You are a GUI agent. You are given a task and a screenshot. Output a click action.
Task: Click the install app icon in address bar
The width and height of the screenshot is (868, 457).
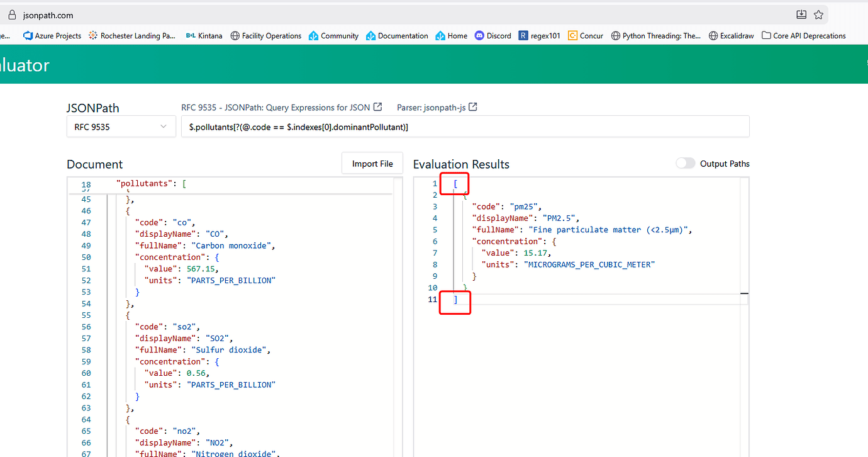click(801, 14)
